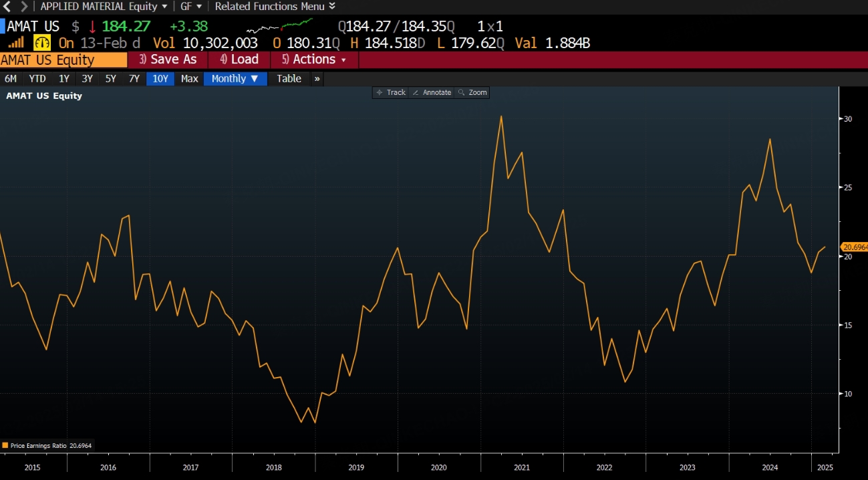
Task: Open the Actions dropdown menu
Action: click(x=314, y=59)
